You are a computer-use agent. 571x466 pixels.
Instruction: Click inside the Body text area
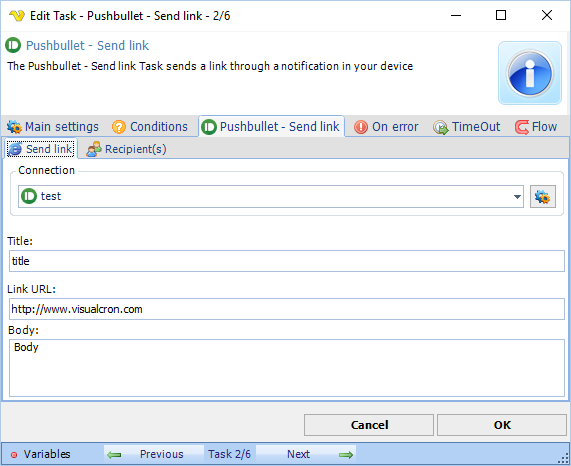click(x=287, y=368)
